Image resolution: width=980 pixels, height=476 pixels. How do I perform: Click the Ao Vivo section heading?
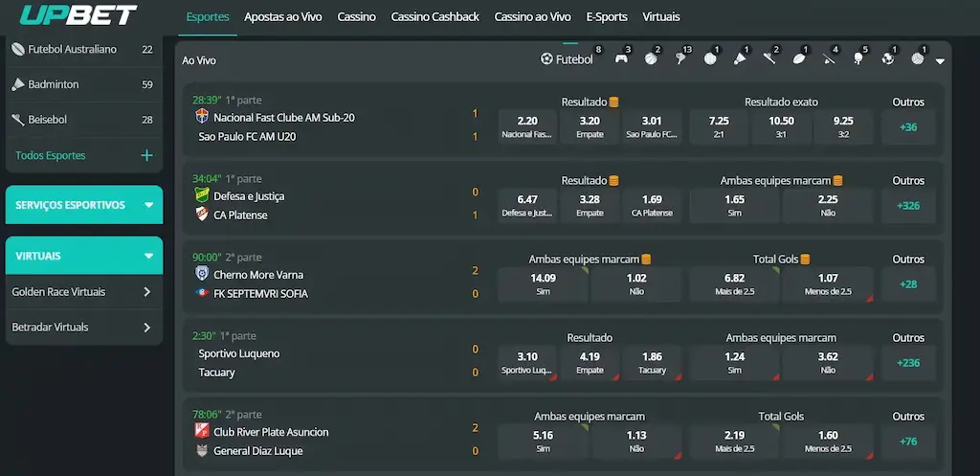(x=199, y=60)
